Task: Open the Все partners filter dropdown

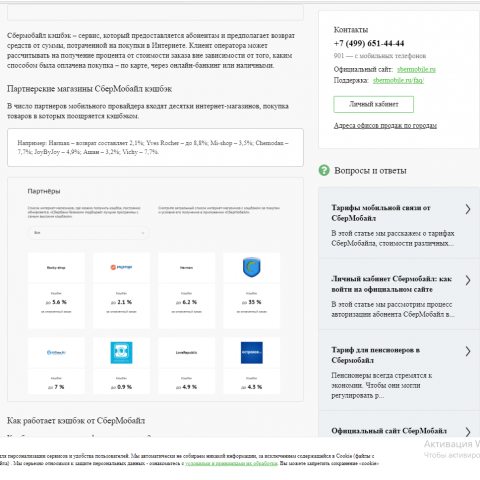Action: tap(88, 233)
